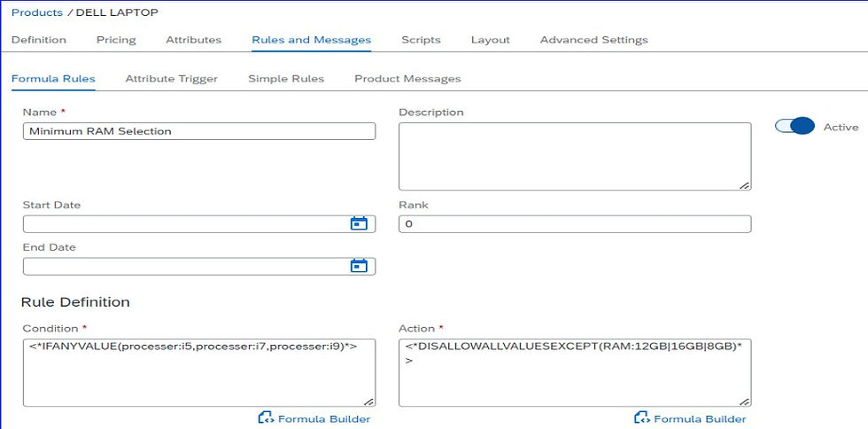Open the Pricing tab
868x429 pixels.
click(x=116, y=40)
